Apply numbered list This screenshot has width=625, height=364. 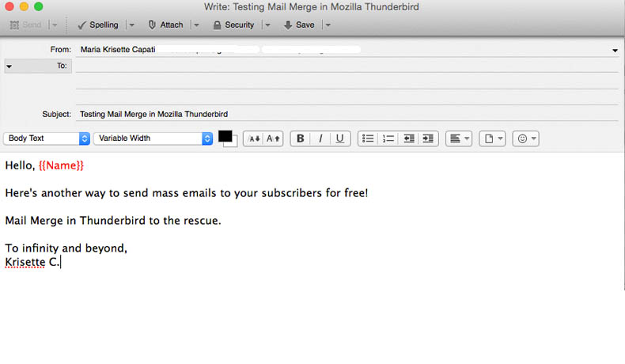click(388, 138)
